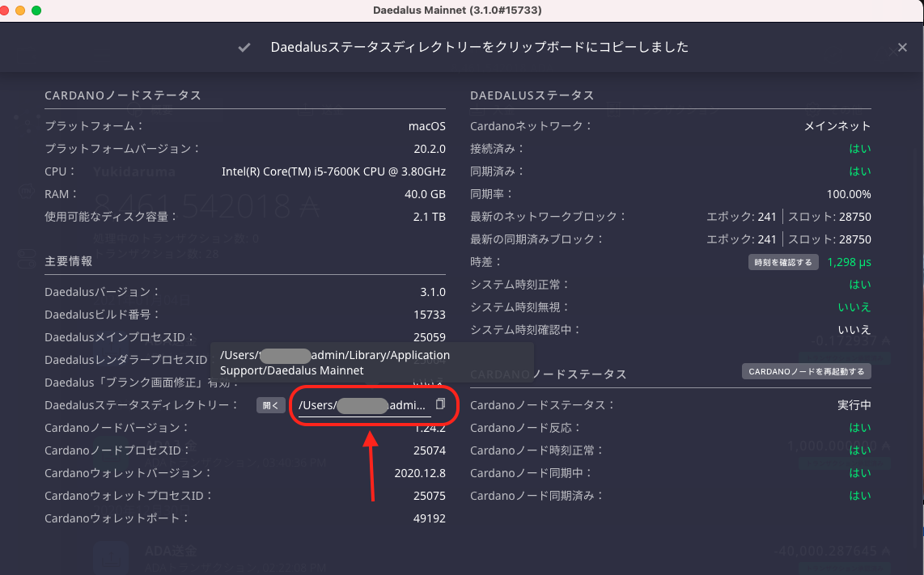The width and height of the screenshot is (924, 575).
Task: Click the main process ID 25059
Action: point(430,337)
